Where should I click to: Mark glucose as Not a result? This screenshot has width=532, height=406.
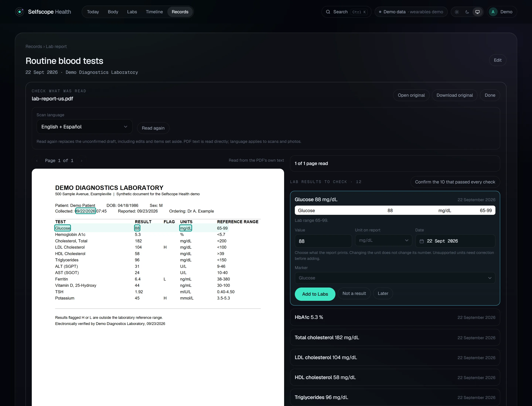pos(354,293)
